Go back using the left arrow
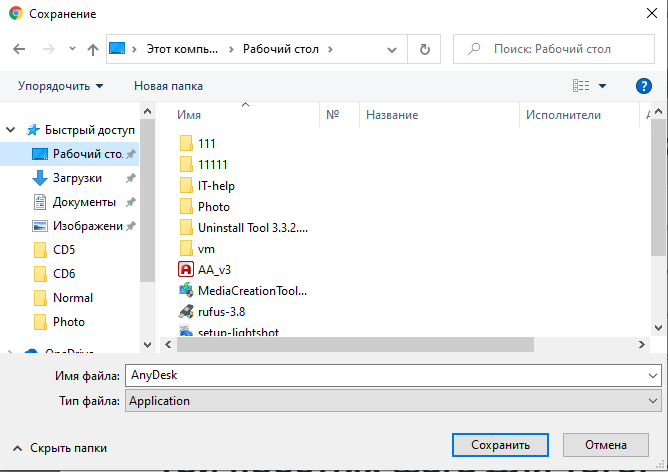Screen dimensions: 668x472 click(x=19, y=49)
